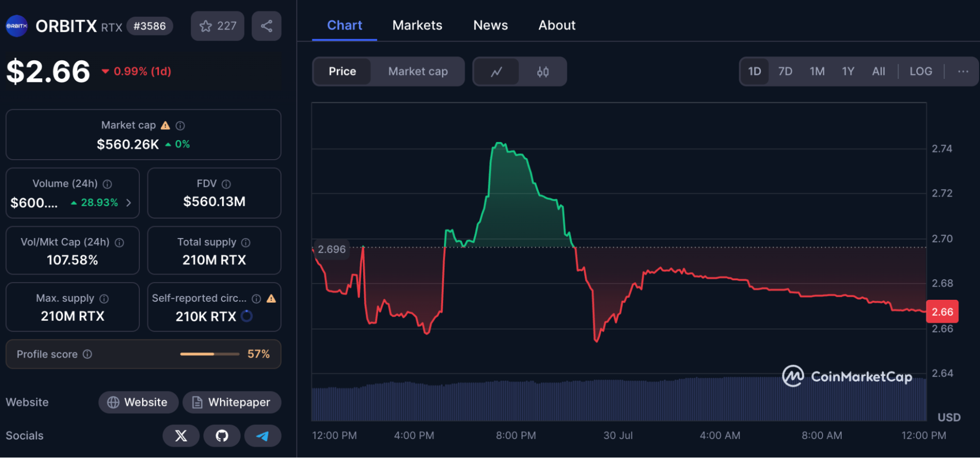The image size is (980, 458).
Task: Click the 2.74 price axis label
Action: [942, 149]
